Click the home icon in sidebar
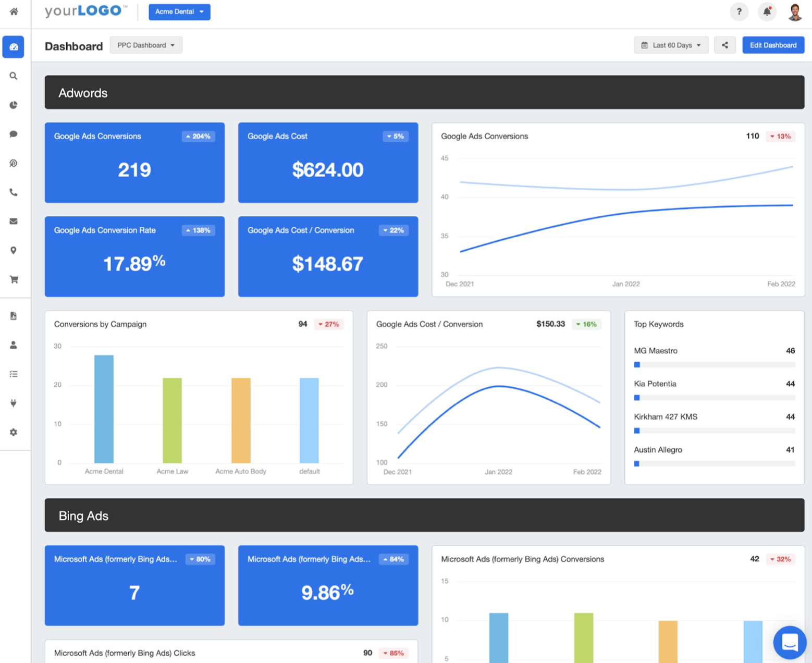This screenshot has height=663, width=812. click(14, 11)
